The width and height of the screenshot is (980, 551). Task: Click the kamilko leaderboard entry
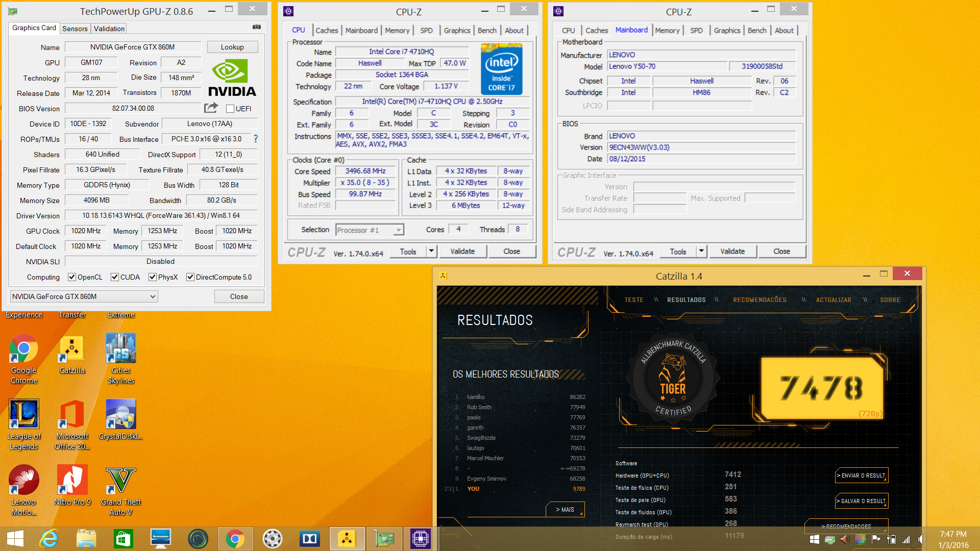pyautogui.click(x=521, y=397)
